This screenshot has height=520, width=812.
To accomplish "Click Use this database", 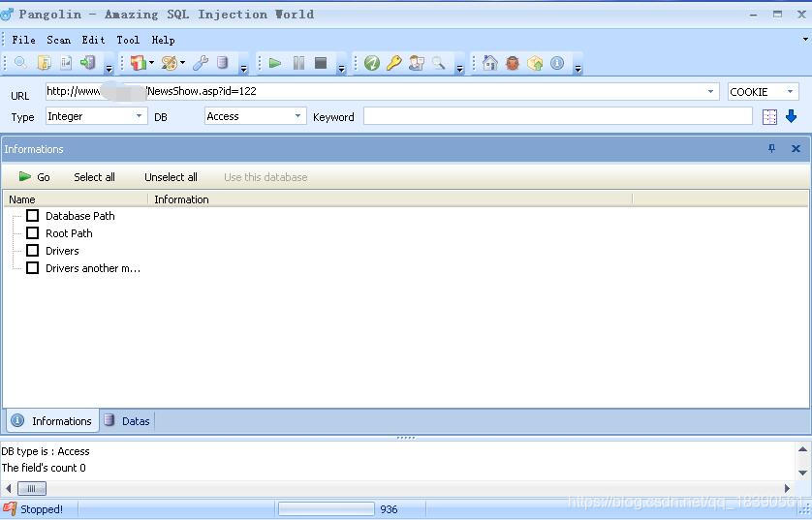I will pyautogui.click(x=265, y=177).
